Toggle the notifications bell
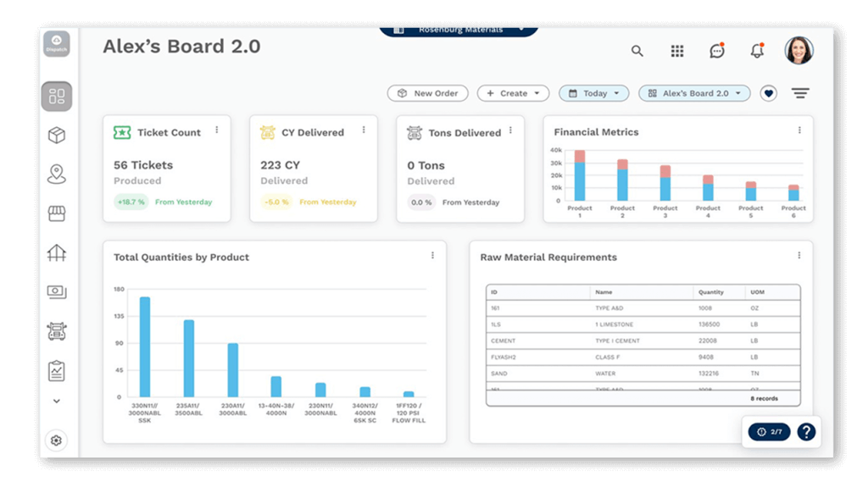This screenshot has height=488, width=868. 756,51
